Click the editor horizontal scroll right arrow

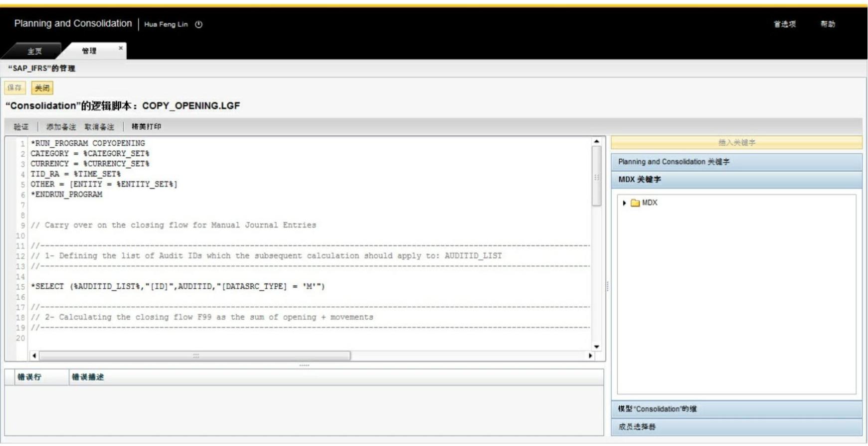tap(590, 356)
